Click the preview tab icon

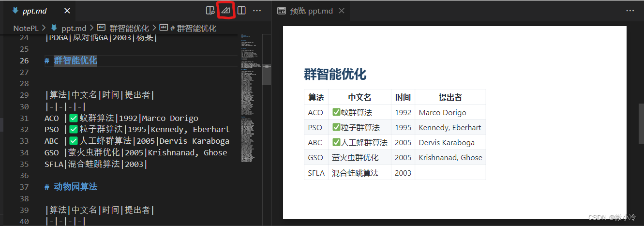[x=281, y=11]
